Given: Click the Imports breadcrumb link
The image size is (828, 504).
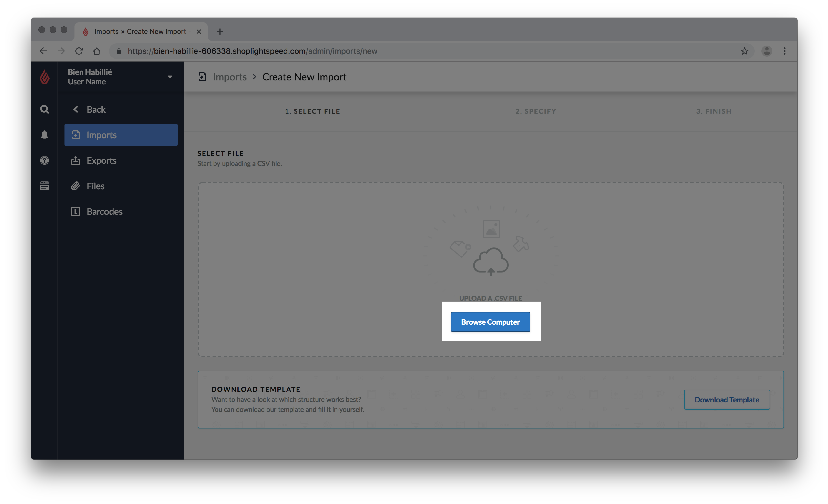Looking at the screenshot, I should coord(230,76).
